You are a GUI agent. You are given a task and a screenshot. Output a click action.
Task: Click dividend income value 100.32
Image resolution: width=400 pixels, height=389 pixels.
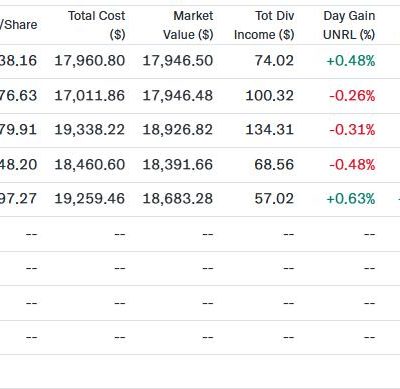coord(270,96)
